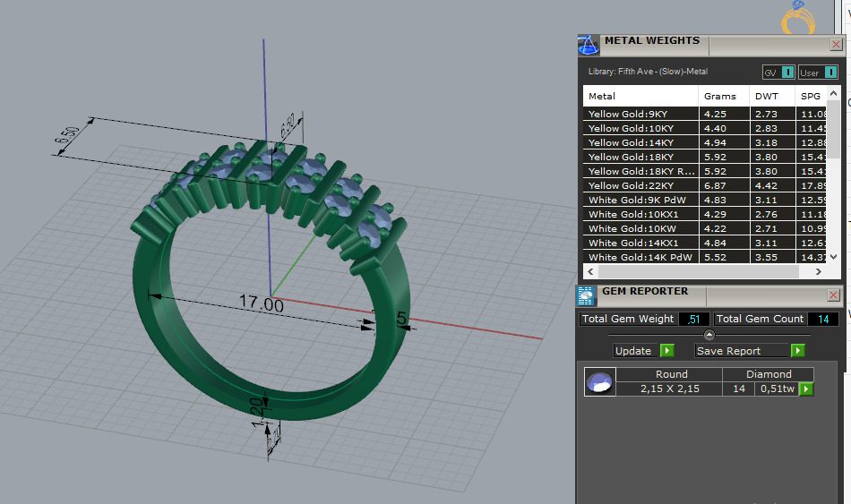851x504 pixels.
Task: Click the Update button in Gem Reporter
Action: coord(637,351)
